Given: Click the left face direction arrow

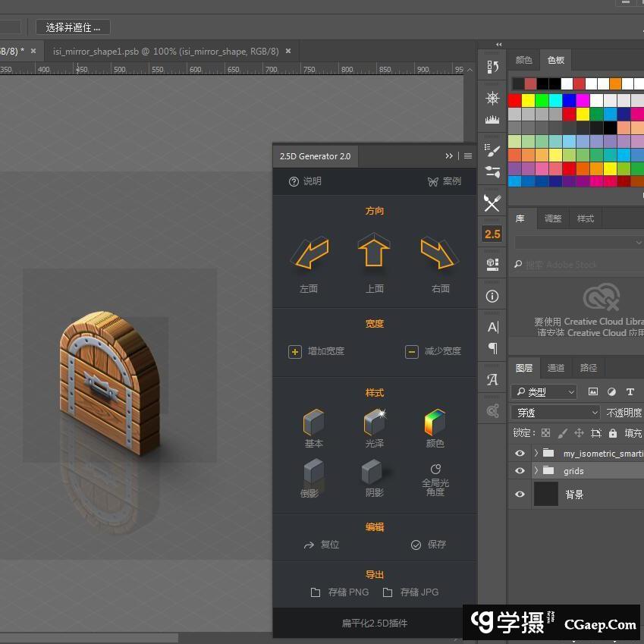Looking at the screenshot, I should (x=309, y=254).
